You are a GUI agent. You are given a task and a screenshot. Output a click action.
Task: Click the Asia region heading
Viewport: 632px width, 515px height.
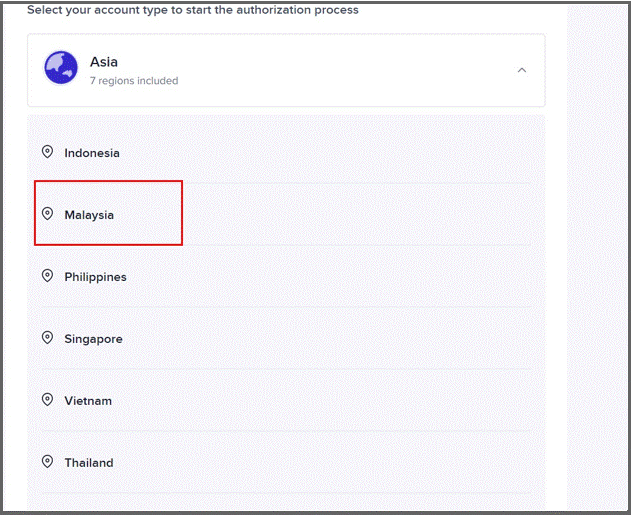point(104,62)
